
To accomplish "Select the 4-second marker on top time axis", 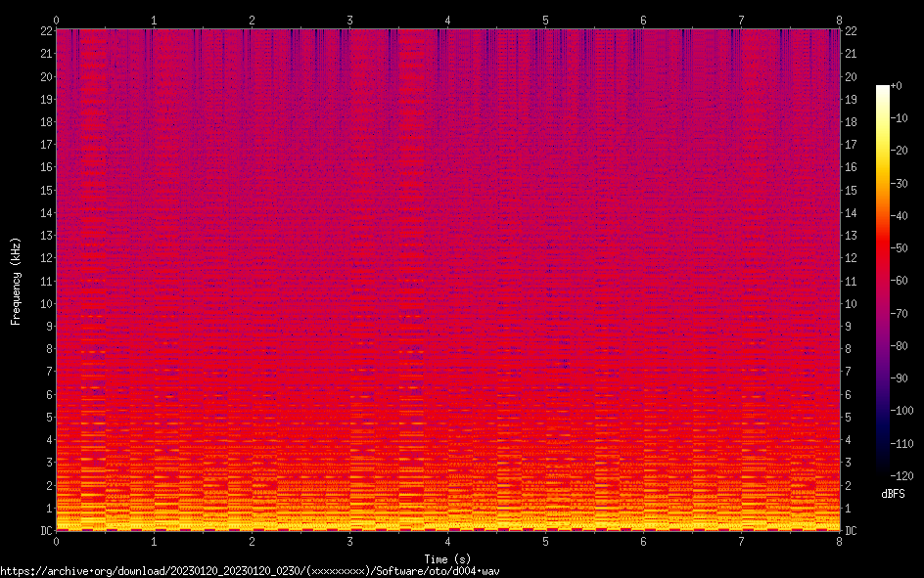I will 447,20.
